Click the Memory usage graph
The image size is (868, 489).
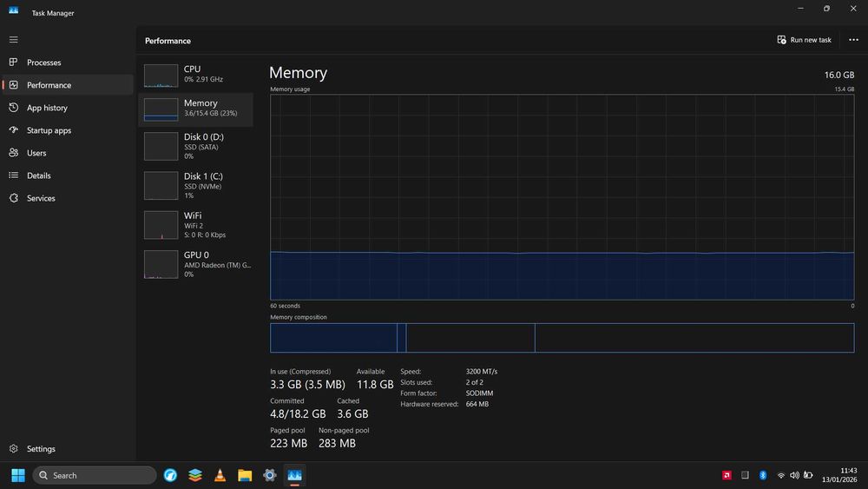562,197
